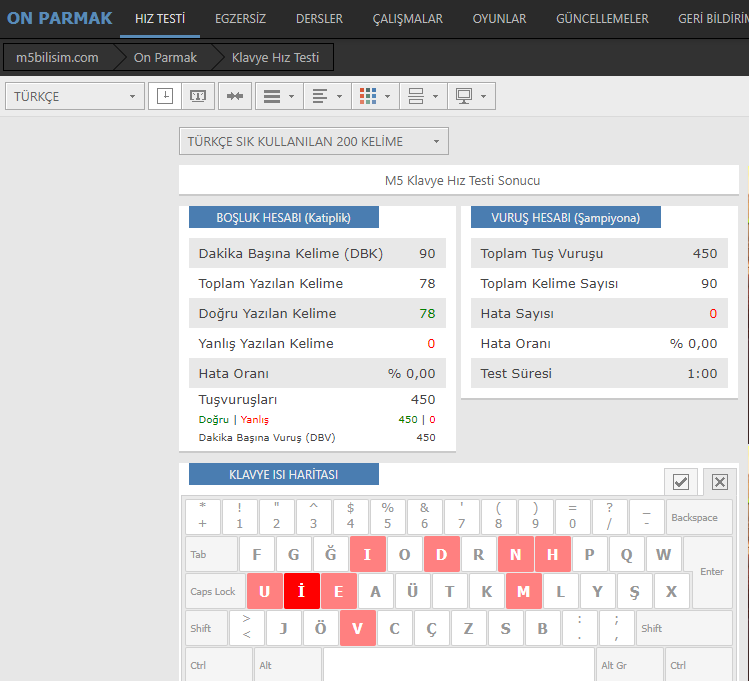749x681 pixels.
Task: Click the highlighted V key
Action: 358,628
